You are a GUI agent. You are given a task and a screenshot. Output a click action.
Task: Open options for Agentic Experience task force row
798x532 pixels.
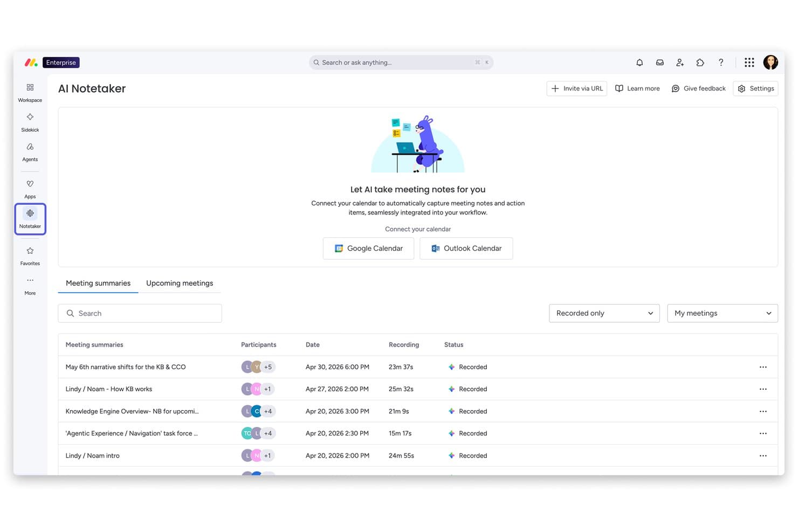coord(763,433)
